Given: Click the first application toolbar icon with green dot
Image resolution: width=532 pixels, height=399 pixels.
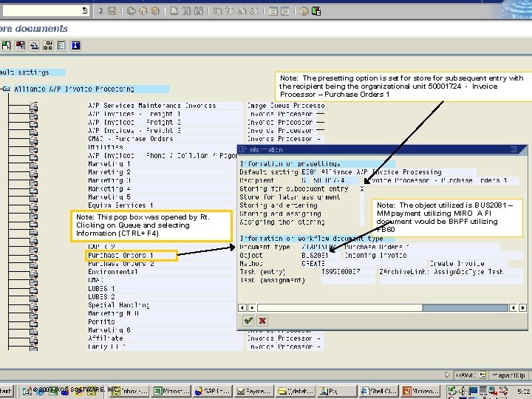Looking at the screenshot, I should (6, 46).
